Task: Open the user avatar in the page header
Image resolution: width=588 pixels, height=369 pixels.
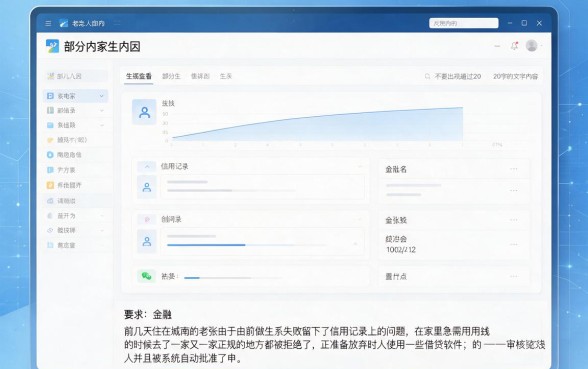Action: 531,45
